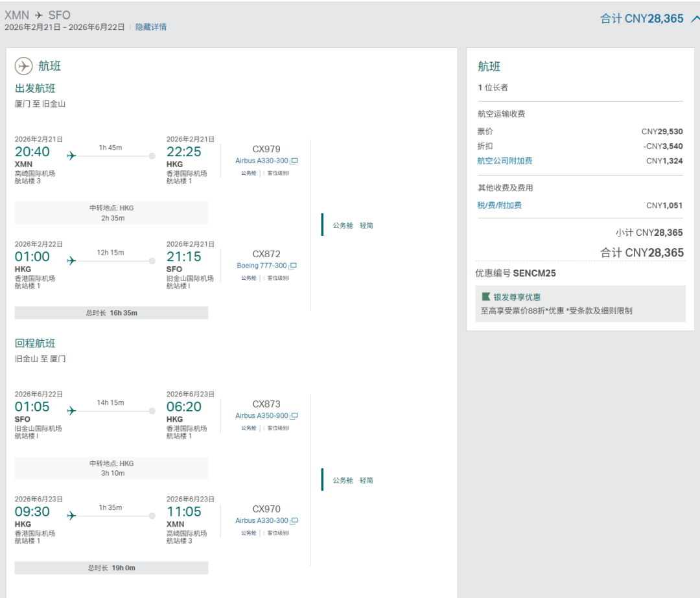Click the airplane icon beside the 航班 heading
The height and width of the screenshot is (598, 700).
click(23, 66)
